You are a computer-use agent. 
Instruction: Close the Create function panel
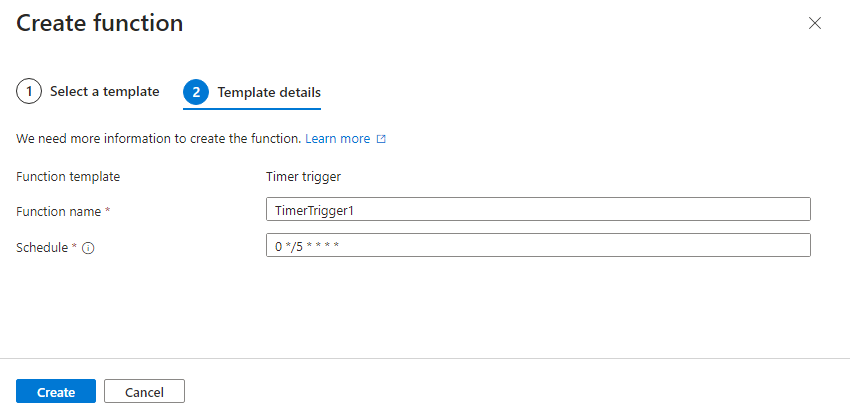(815, 23)
